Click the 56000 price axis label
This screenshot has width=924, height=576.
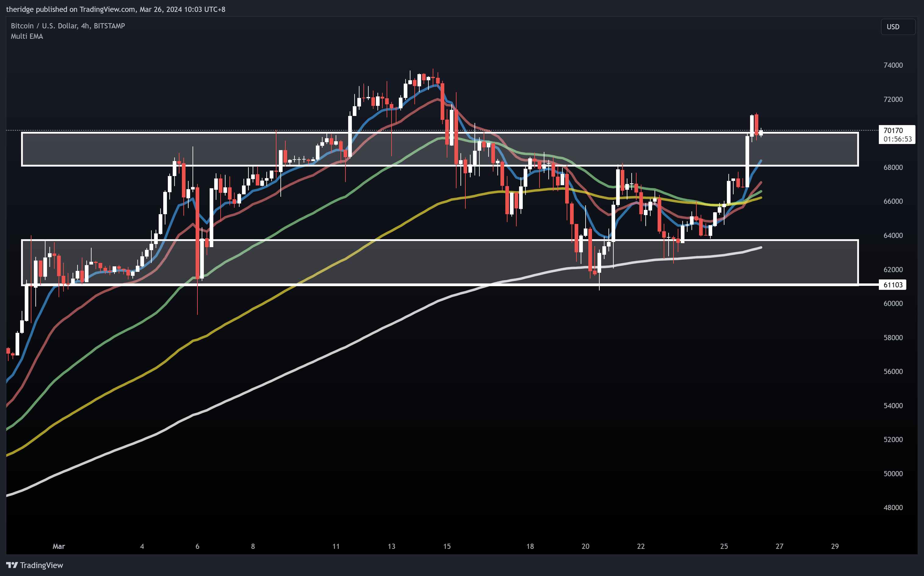tap(893, 371)
